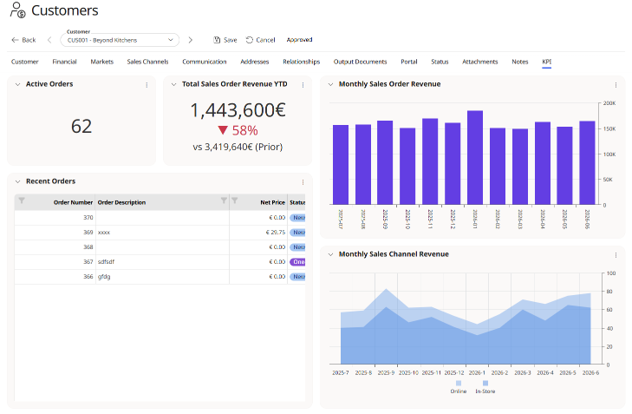Switch to the Sales Channels tab
This screenshot has width=632, height=414.
[x=148, y=62]
